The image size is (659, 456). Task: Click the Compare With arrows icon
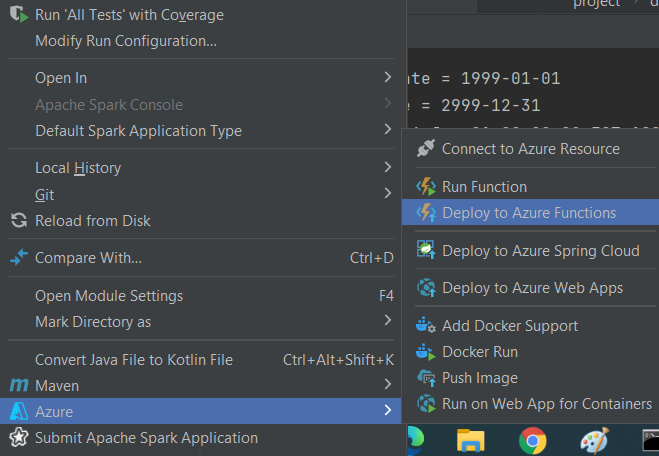coord(19,257)
